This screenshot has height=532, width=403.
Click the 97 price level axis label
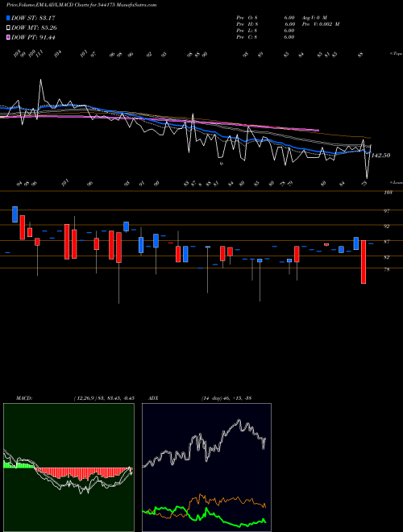(x=386, y=211)
